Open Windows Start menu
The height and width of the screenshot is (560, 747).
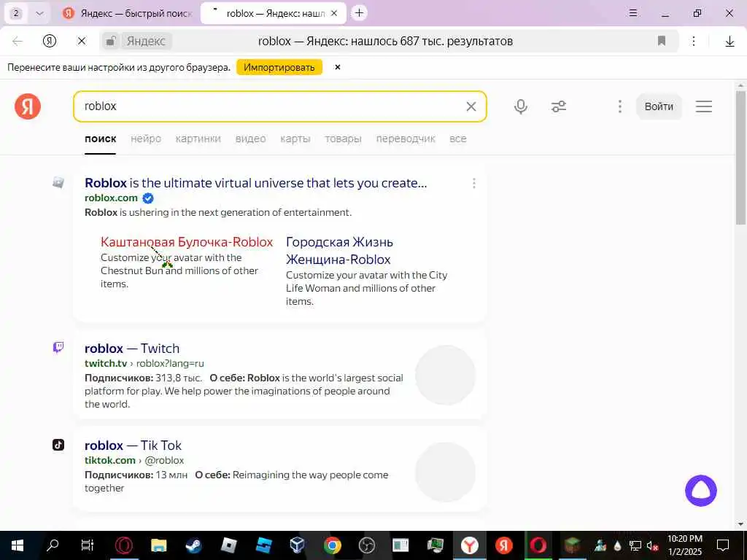tap(18, 545)
